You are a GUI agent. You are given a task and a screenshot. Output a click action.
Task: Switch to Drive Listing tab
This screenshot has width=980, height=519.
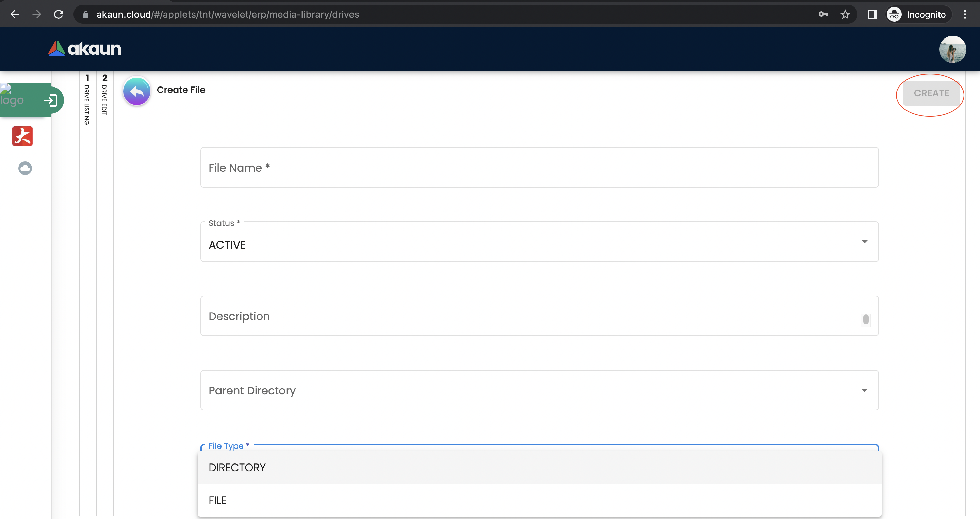[87, 100]
